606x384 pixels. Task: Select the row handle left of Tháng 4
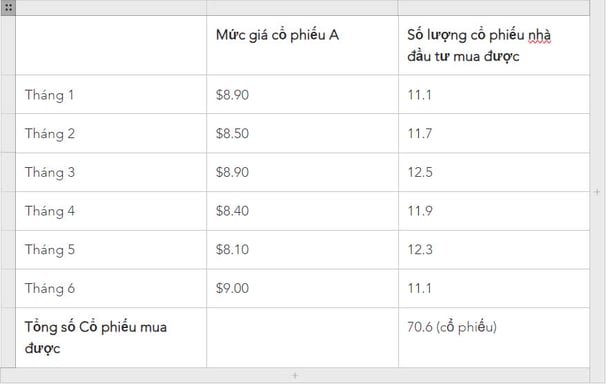pos(8,211)
